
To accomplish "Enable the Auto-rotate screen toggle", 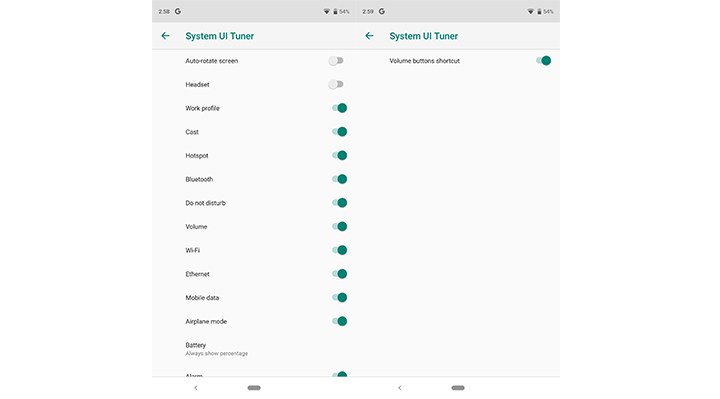I will (x=336, y=61).
